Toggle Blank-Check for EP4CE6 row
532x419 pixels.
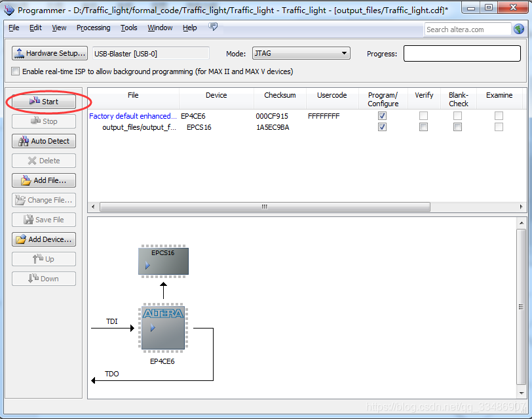(458, 116)
